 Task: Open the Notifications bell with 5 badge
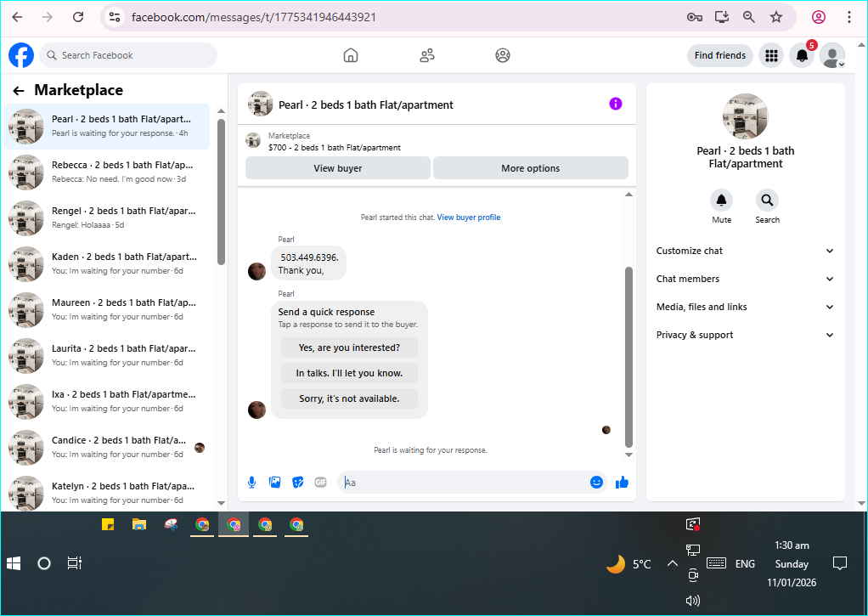pos(802,55)
